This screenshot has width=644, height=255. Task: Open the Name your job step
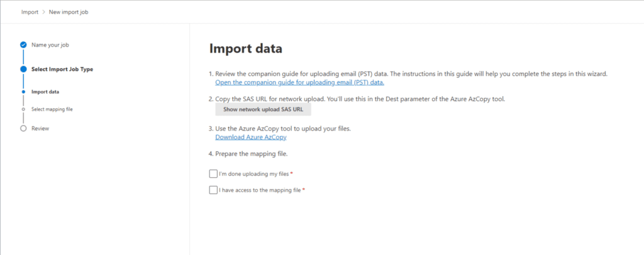50,45
